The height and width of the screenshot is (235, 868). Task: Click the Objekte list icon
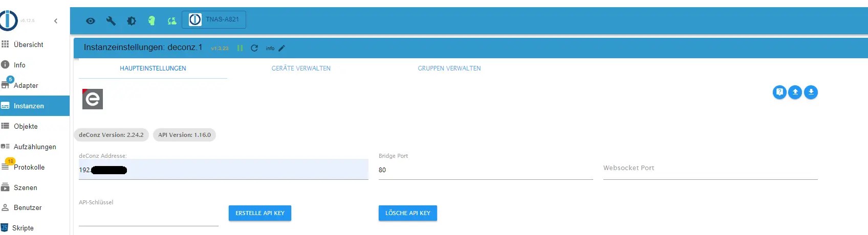5,126
